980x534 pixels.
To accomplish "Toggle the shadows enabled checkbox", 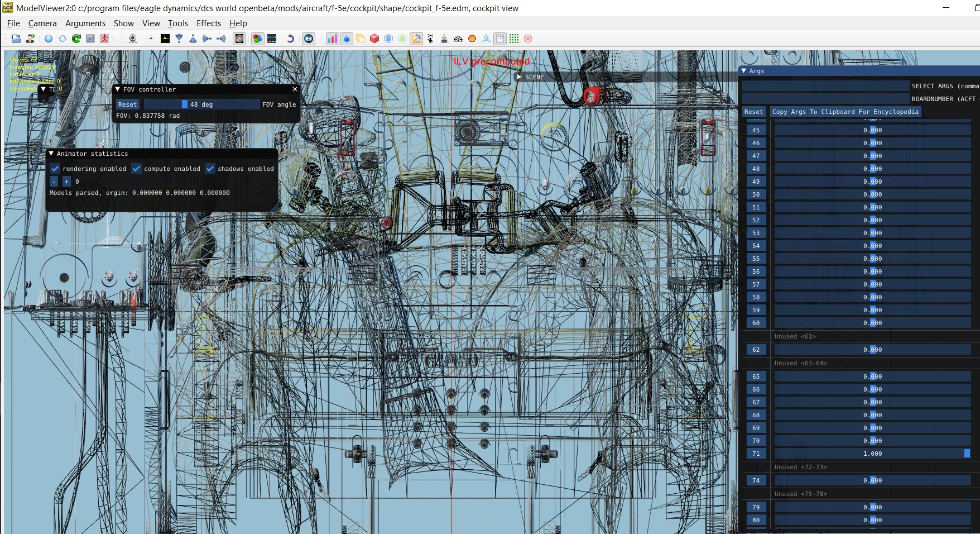I will (x=210, y=169).
